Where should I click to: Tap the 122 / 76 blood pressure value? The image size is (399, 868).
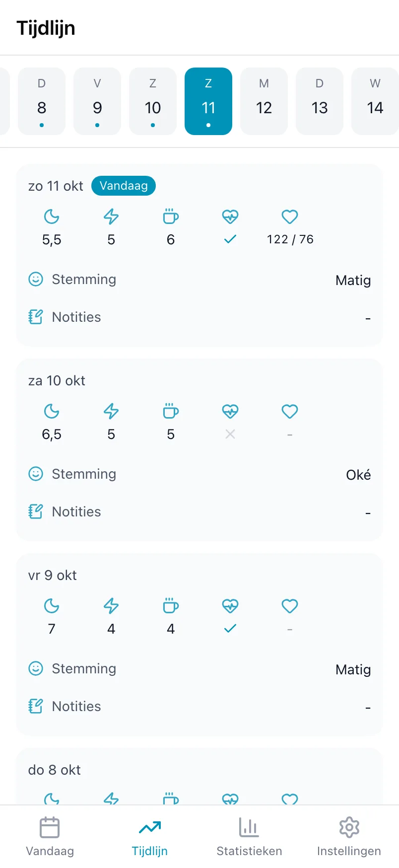point(290,239)
